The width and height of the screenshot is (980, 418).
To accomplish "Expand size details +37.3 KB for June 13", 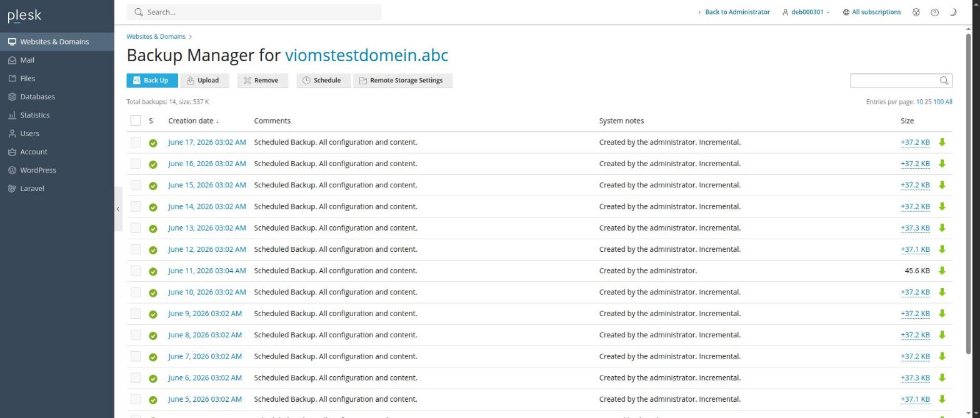I will (x=915, y=228).
